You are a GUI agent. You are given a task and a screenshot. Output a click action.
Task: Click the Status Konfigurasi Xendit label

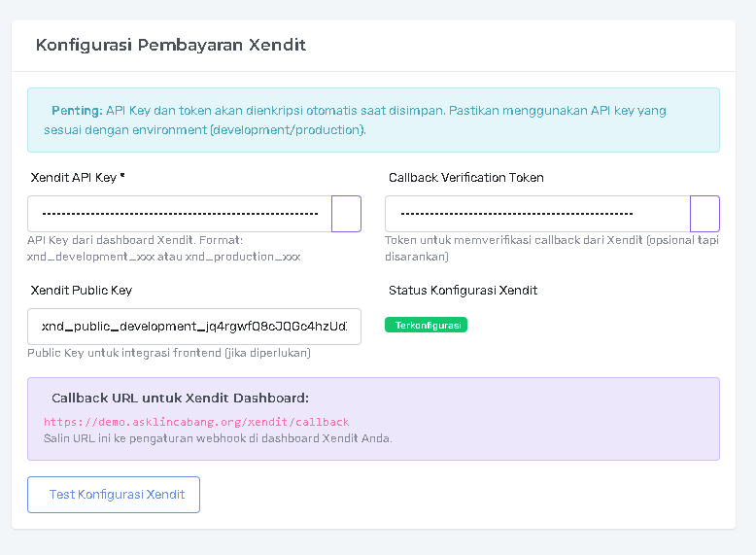463,291
